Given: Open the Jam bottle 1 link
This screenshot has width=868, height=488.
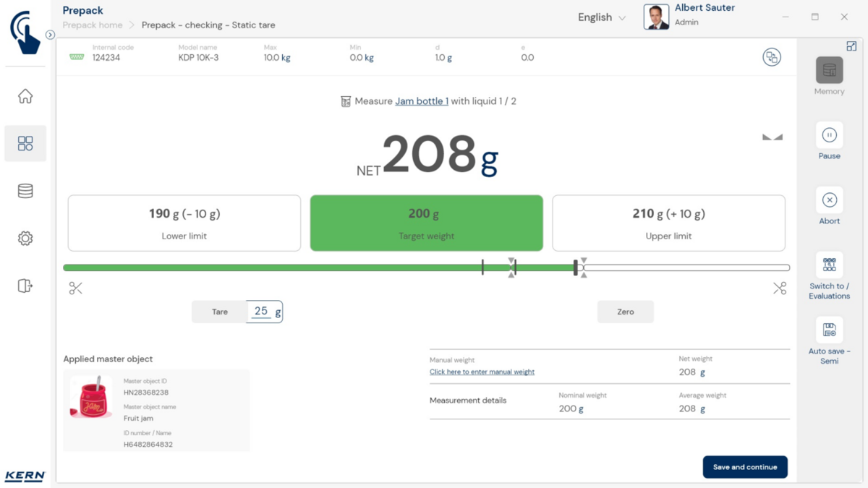Looking at the screenshot, I should pyautogui.click(x=421, y=101).
